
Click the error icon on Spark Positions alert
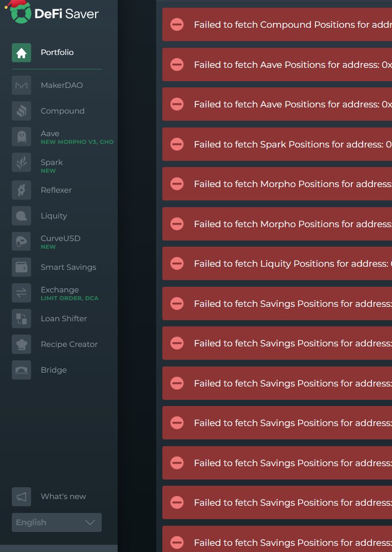pos(177,144)
